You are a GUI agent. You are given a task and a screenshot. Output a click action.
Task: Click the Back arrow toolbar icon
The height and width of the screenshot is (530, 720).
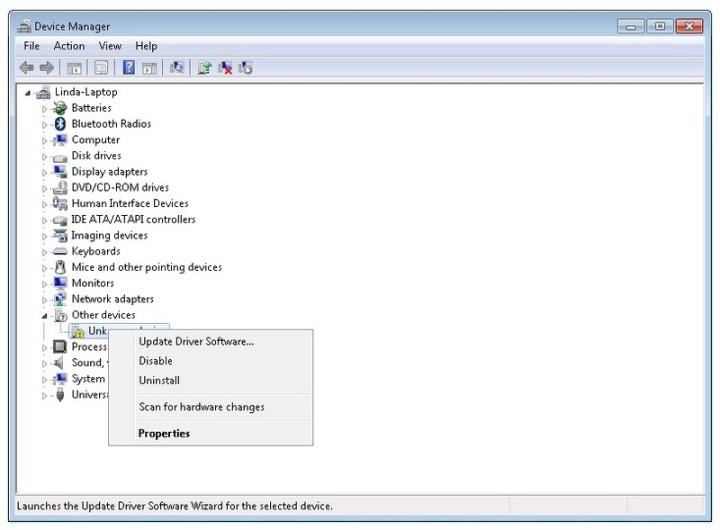click(27, 68)
